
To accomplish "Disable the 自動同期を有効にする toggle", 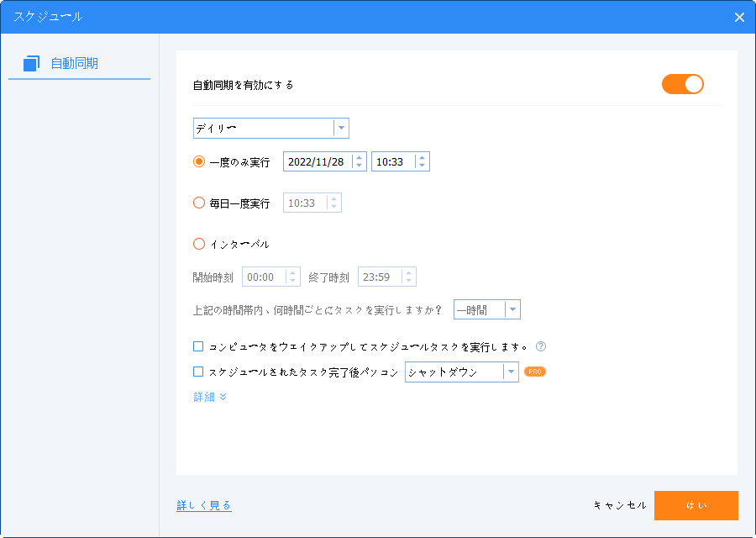I will click(682, 84).
